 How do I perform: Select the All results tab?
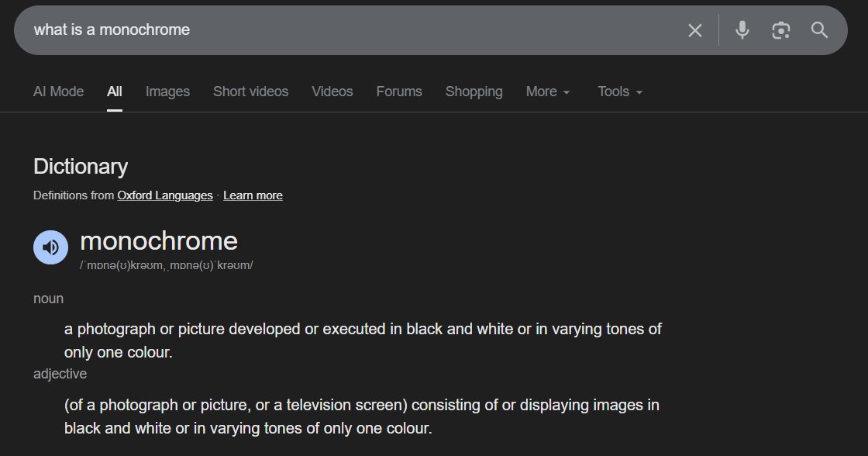pyautogui.click(x=115, y=92)
